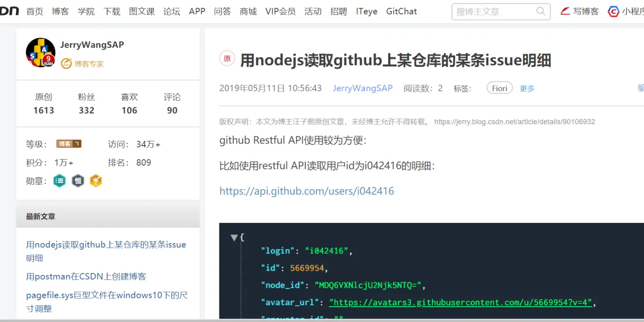The image size is (644, 322).
Task: Open the avatars3.githubusercontent.com avatar URL
Action: pyautogui.click(x=461, y=303)
